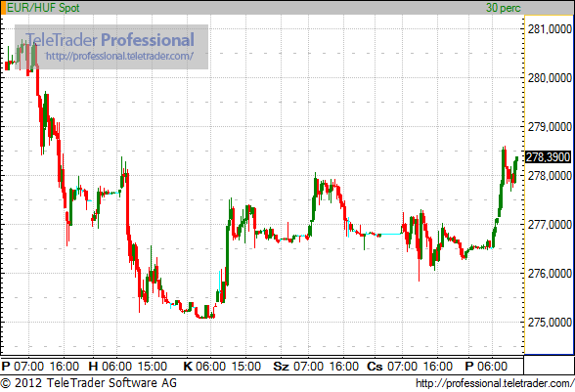Click the 2012 TeleTrader Software AG copyright text
The image size is (575, 392).
89,383
